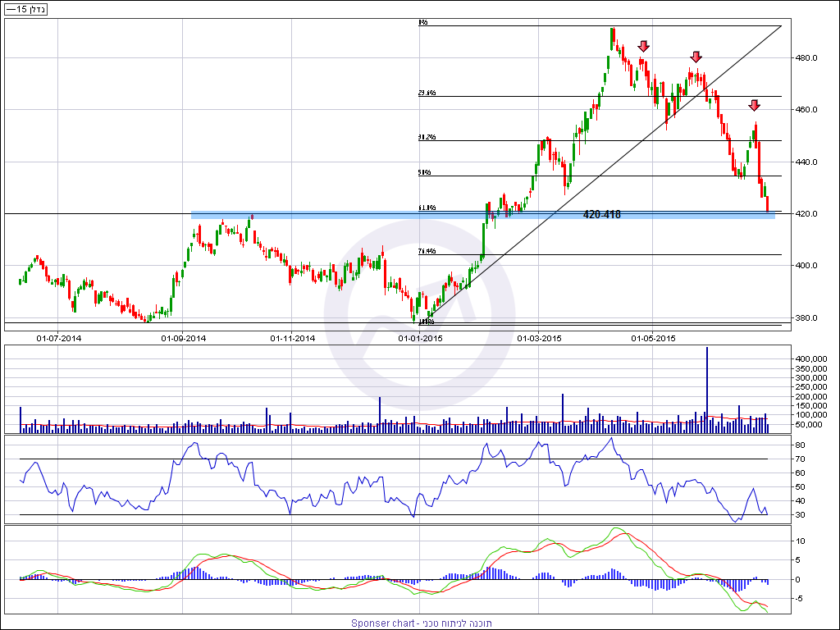Click the rightmost red down arrow marker
The height and width of the screenshot is (630, 840).
[754, 105]
